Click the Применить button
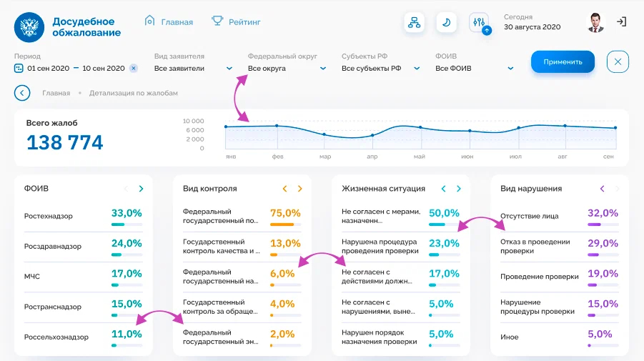Image resolution: width=644 pixels, height=361 pixels. (x=563, y=62)
